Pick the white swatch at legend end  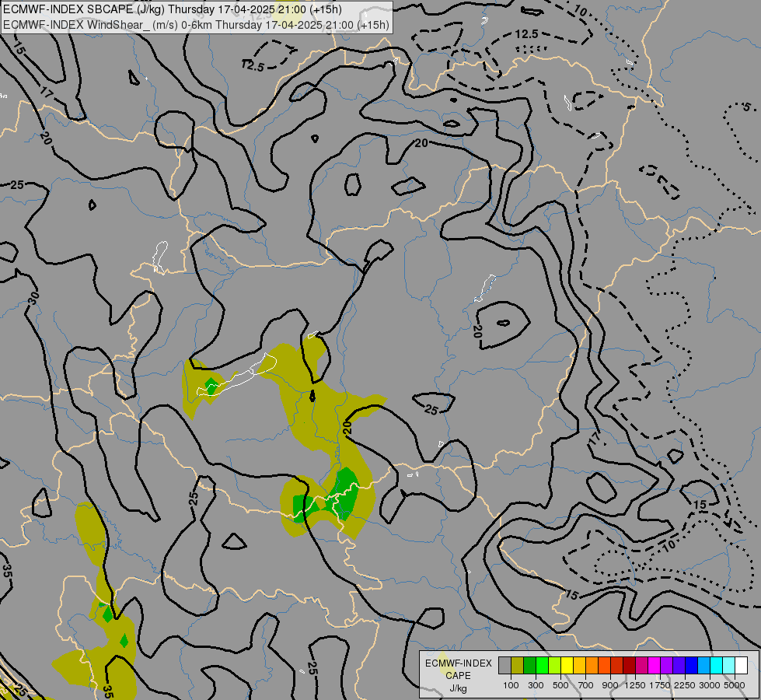click(742, 665)
